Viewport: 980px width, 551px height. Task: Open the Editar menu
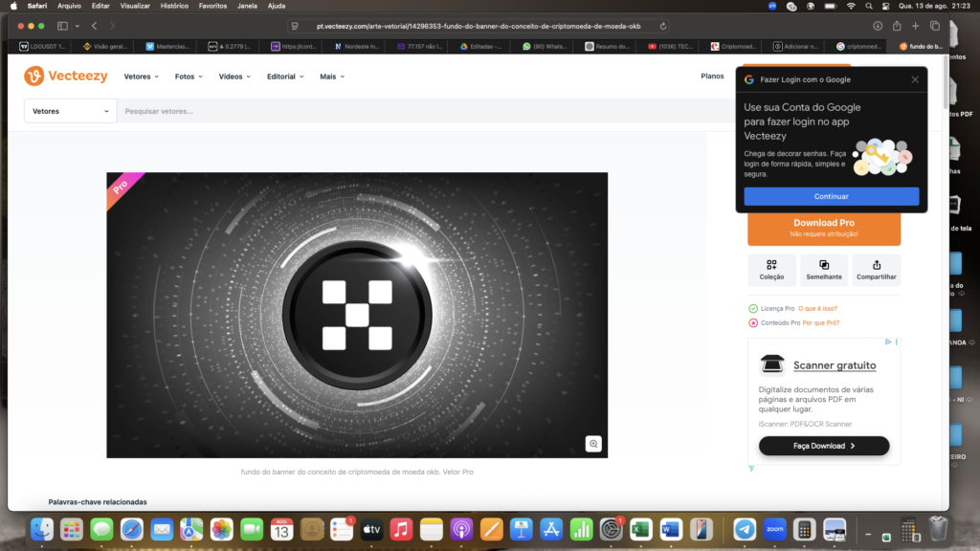(100, 7)
